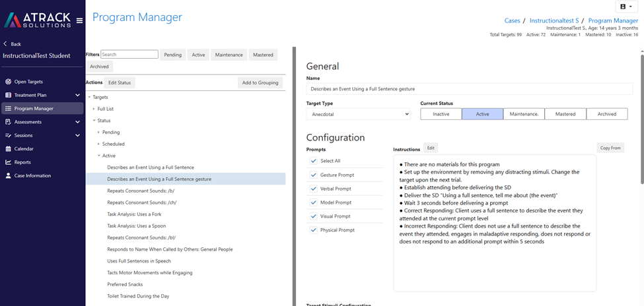Viewport: 644px width, 306px height.
Task: Uncheck the Model Prompt checkbox
Action: (x=314, y=202)
